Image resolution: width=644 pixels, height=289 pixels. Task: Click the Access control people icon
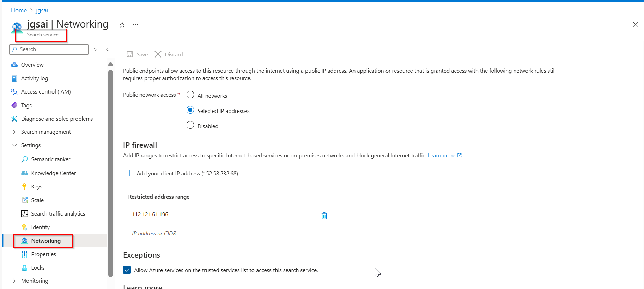(x=14, y=92)
